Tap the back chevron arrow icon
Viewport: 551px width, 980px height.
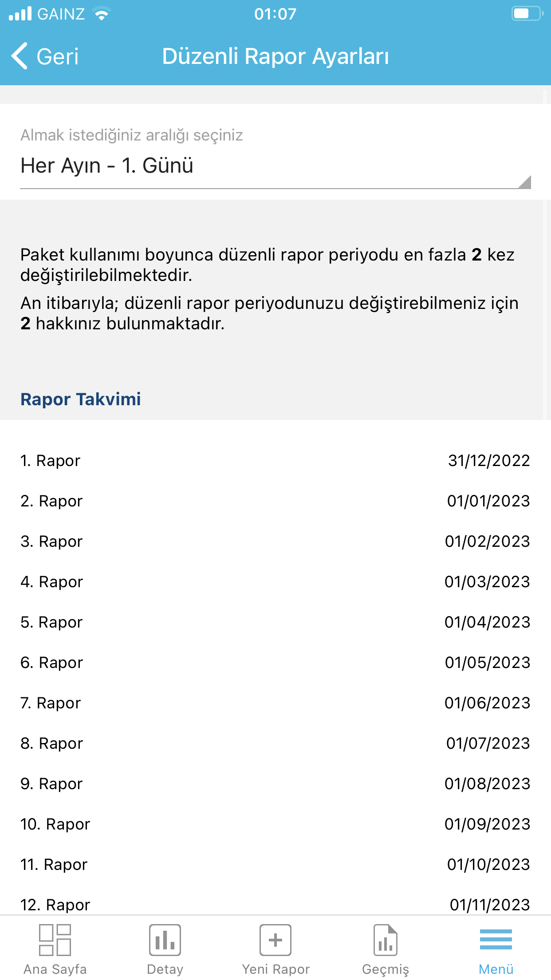(20, 56)
